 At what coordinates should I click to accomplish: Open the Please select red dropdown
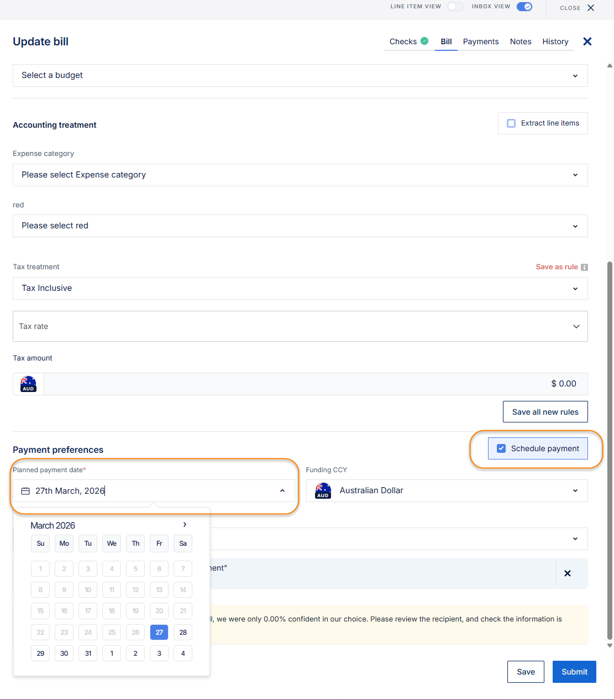(x=300, y=226)
